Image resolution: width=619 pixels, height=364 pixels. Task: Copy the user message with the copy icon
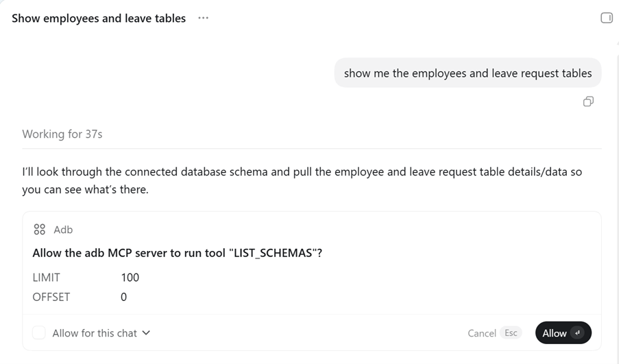[588, 101]
